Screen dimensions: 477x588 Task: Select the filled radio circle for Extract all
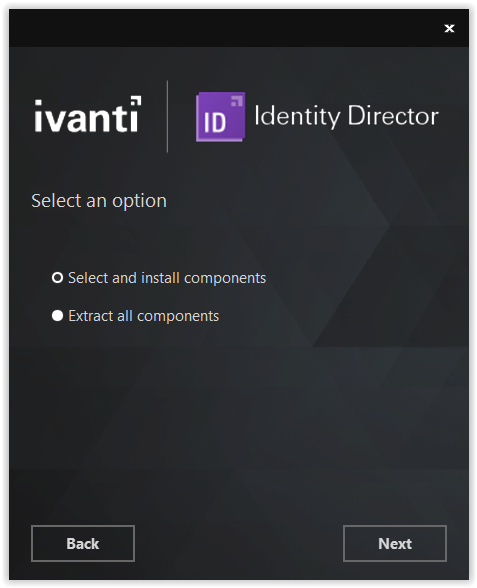(57, 316)
